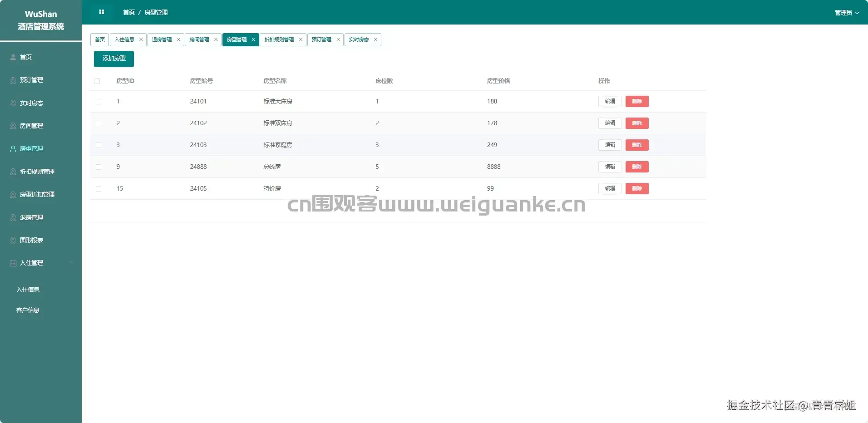Delete the 特价房 row
Image resolution: width=868 pixels, height=423 pixels.
pos(637,188)
